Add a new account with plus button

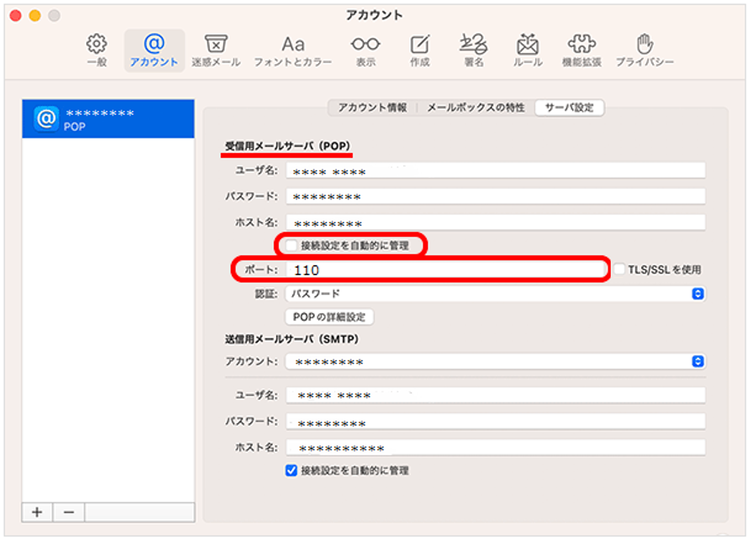click(37, 512)
